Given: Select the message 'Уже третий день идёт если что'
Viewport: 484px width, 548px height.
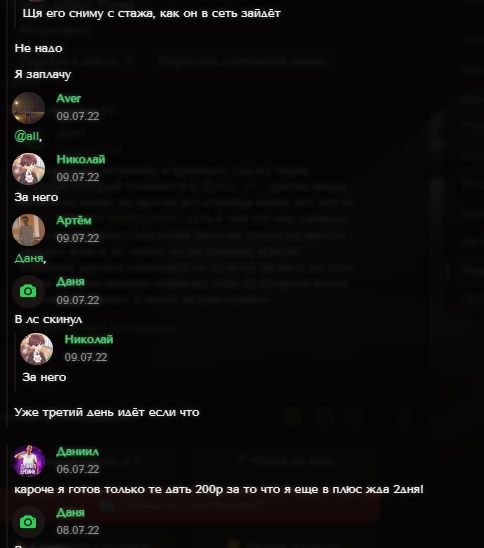Looking at the screenshot, I should click(107, 412).
